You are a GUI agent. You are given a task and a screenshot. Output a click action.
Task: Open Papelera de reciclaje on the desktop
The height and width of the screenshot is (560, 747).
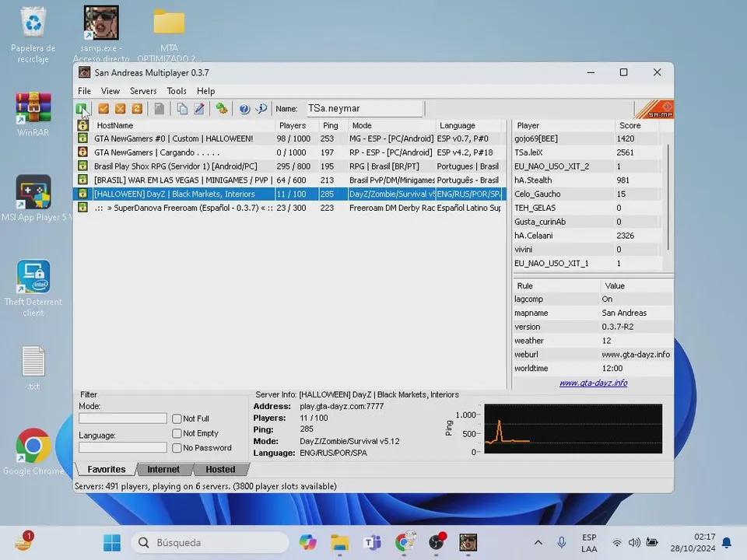(x=33, y=35)
